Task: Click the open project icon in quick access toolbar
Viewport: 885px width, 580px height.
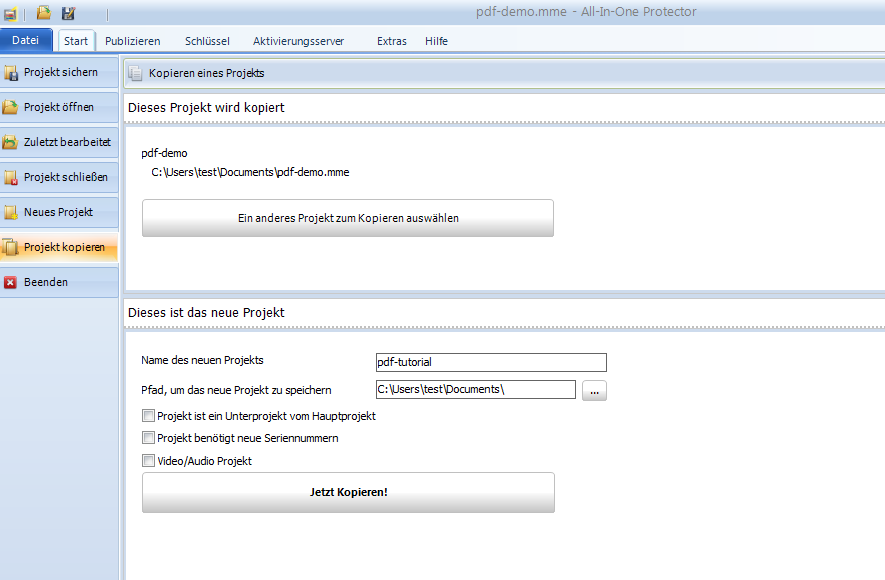Action: [x=43, y=13]
